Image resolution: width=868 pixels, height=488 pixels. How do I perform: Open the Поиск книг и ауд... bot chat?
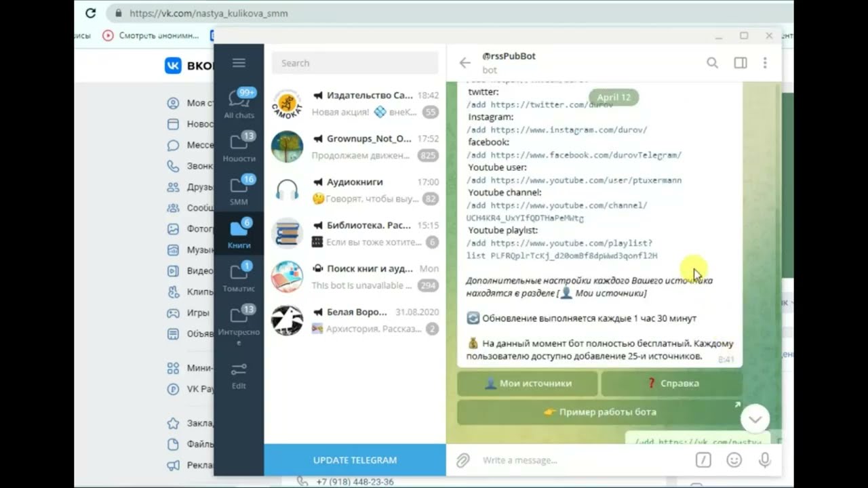[x=355, y=277]
